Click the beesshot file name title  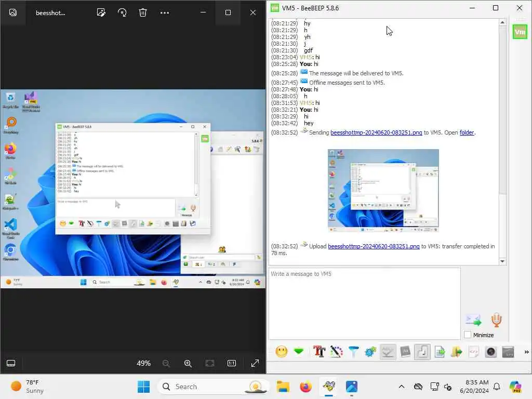(50, 13)
